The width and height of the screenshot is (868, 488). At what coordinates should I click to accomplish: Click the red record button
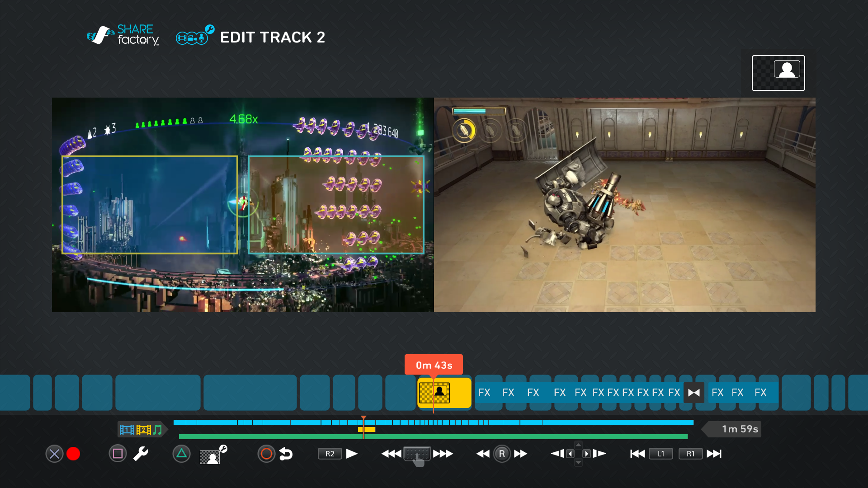click(73, 454)
